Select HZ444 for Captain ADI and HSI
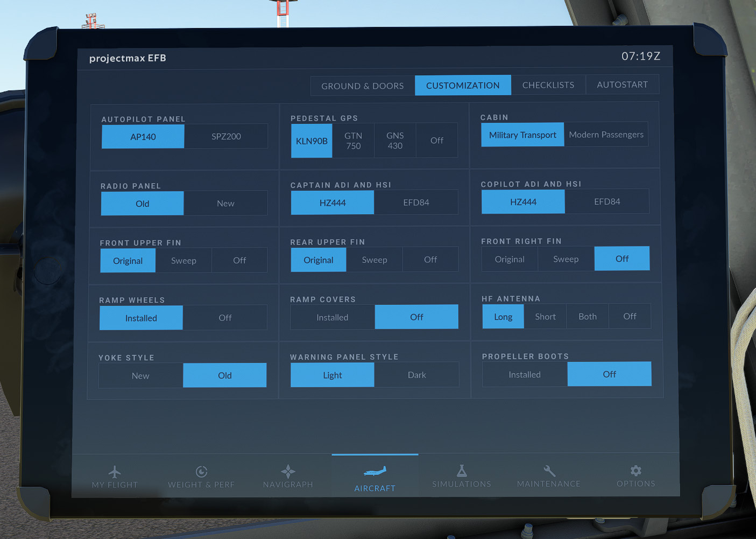The image size is (756, 539). pyautogui.click(x=333, y=202)
